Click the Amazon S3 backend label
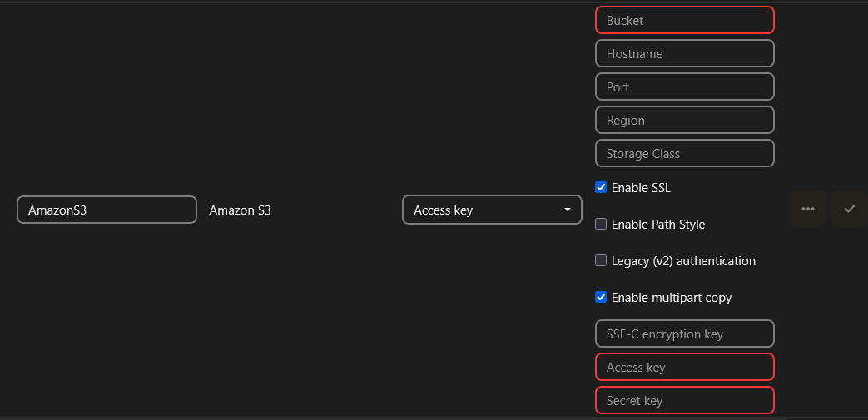The width and height of the screenshot is (868, 420). click(x=240, y=210)
